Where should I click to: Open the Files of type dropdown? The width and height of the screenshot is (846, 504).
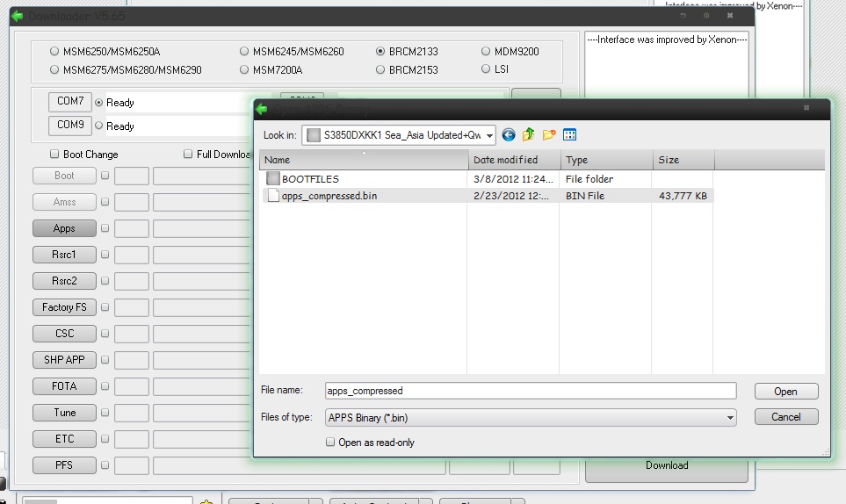pyautogui.click(x=730, y=418)
